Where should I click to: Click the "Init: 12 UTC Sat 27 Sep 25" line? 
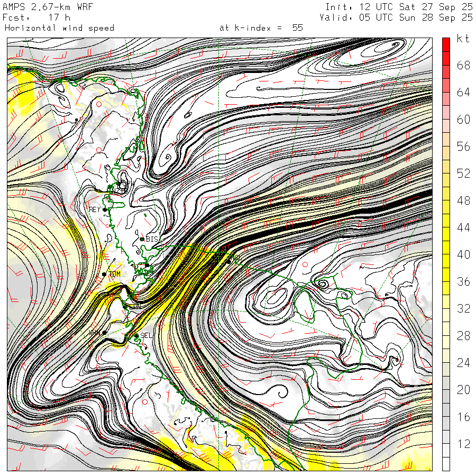(x=399, y=7)
